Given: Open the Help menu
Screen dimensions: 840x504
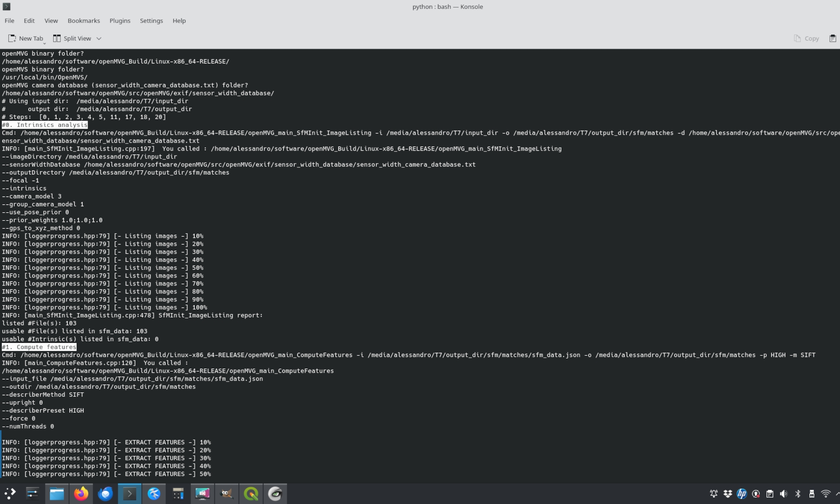Looking at the screenshot, I should pyautogui.click(x=179, y=21).
